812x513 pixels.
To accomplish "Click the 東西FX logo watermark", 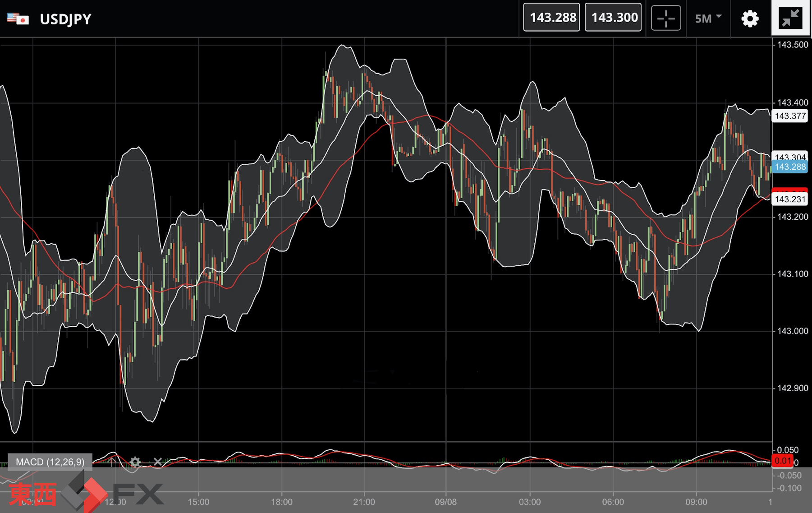I will point(86,493).
